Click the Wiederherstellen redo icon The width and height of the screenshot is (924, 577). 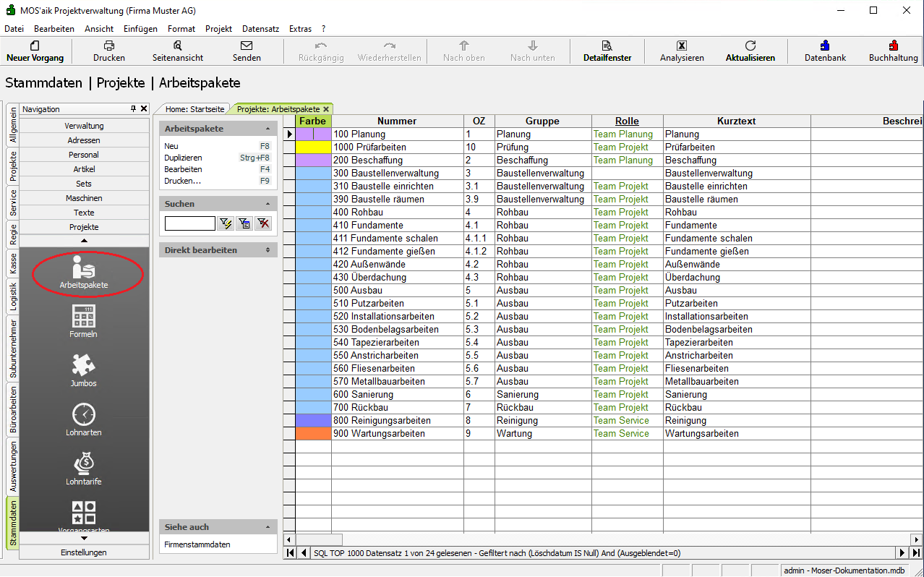(389, 46)
